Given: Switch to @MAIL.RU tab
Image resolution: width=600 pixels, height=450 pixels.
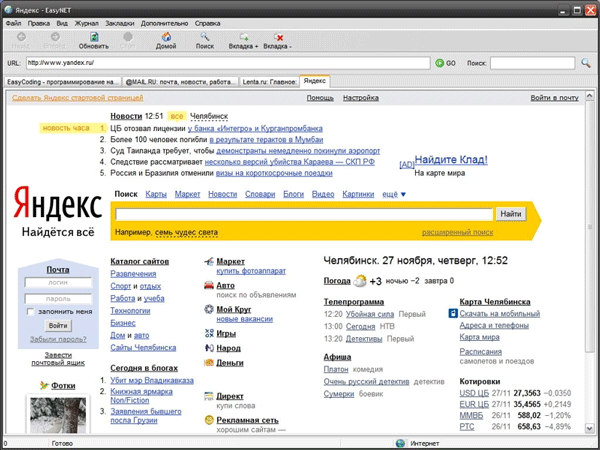Looking at the screenshot, I should point(180,82).
